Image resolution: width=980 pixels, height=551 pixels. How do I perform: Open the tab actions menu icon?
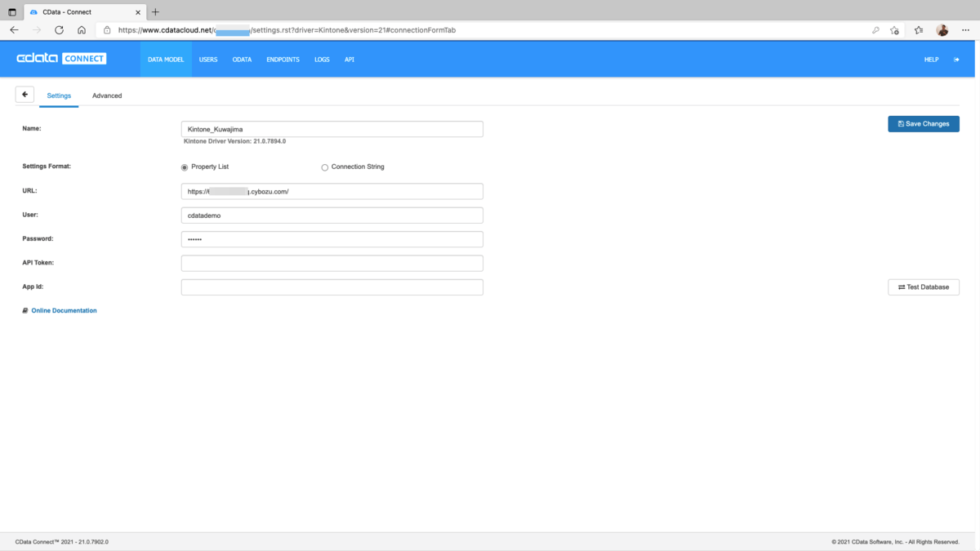12,12
